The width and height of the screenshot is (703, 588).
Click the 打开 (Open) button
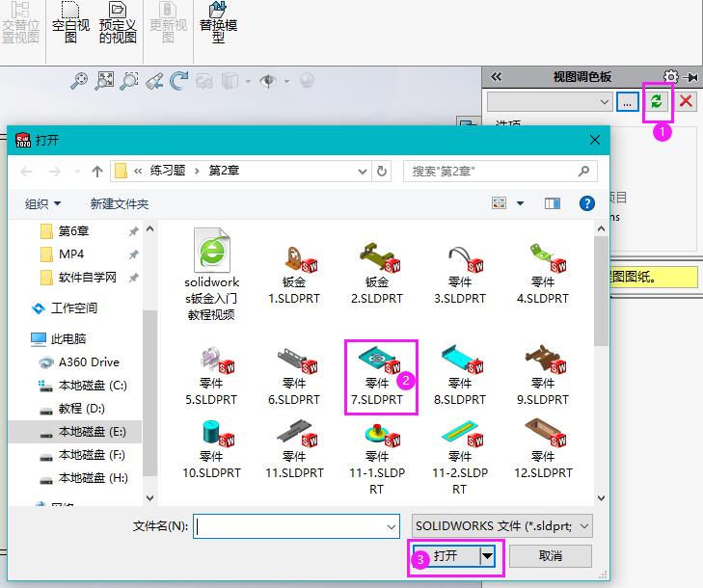446,556
